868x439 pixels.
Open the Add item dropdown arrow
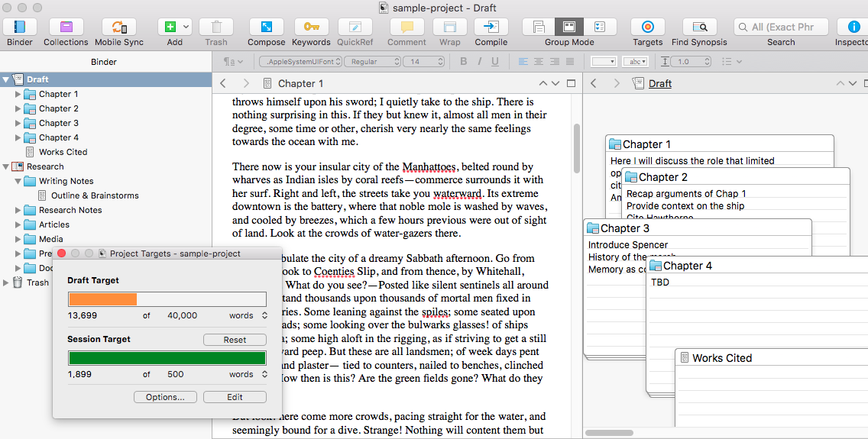click(x=186, y=27)
